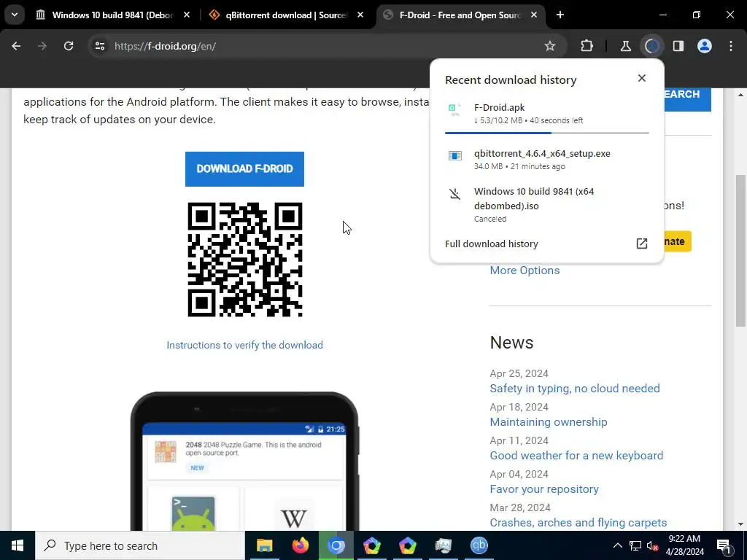The width and height of the screenshot is (747, 560).
Task: Launch Firefox from the taskbar
Action: (x=300, y=545)
